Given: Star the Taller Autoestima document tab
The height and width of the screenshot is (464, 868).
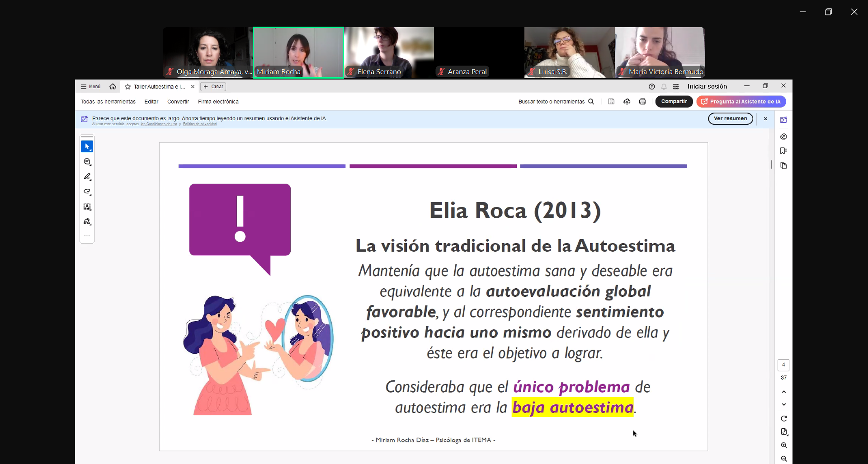Looking at the screenshot, I should [x=128, y=87].
